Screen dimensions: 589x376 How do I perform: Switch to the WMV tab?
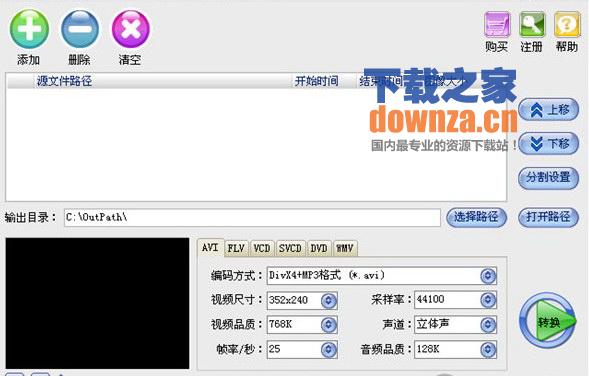coord(345,248)
